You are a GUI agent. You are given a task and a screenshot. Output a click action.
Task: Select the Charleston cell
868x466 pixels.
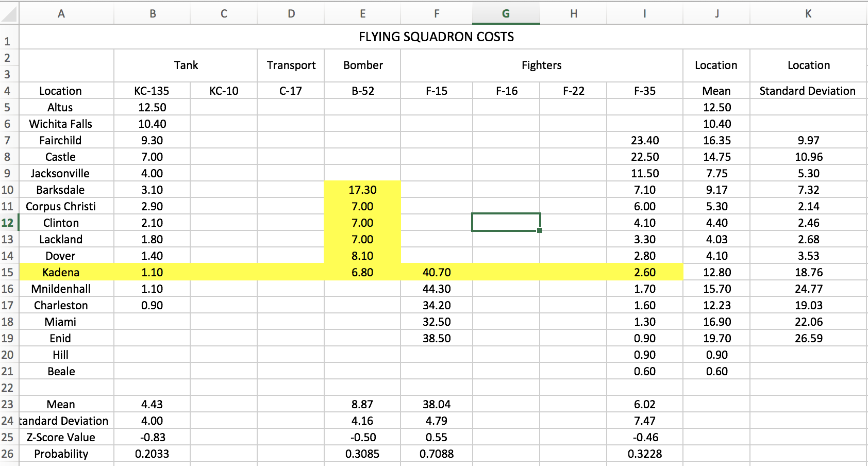[66, 305]
